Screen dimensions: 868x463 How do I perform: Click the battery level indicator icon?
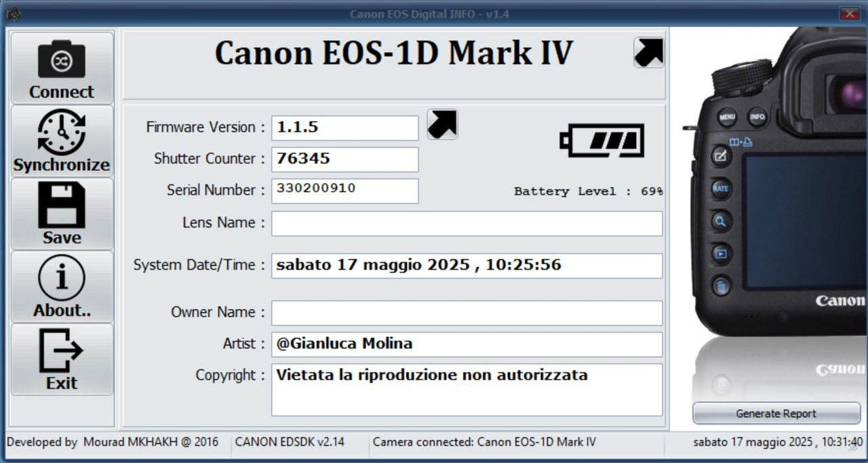pos(601,140)
